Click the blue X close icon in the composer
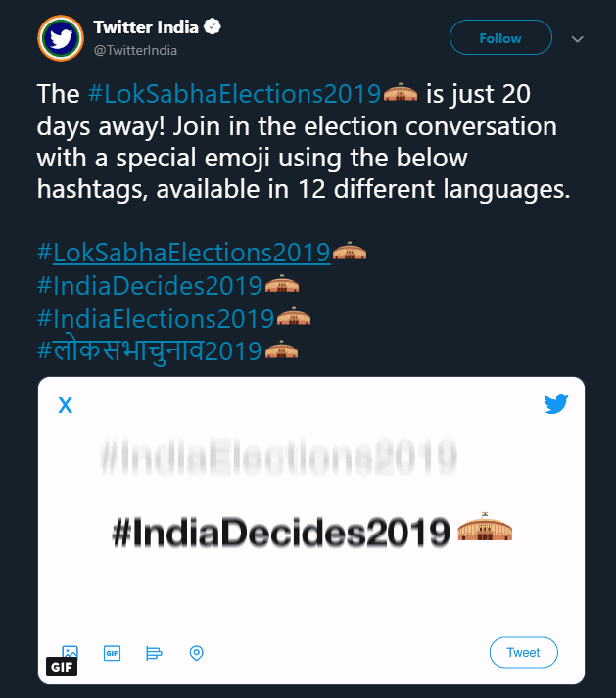This screenshot has height=698, width=616. (66, 405)
